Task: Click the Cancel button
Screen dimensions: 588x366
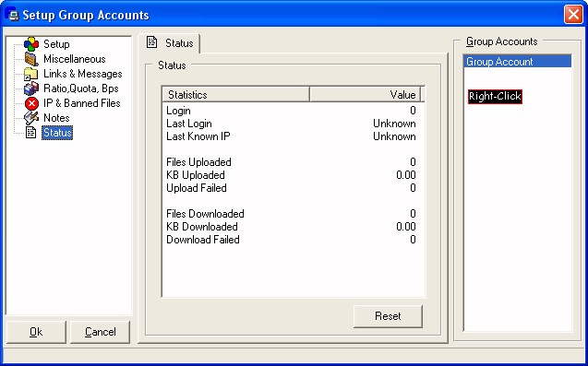Action: point(100,332)
